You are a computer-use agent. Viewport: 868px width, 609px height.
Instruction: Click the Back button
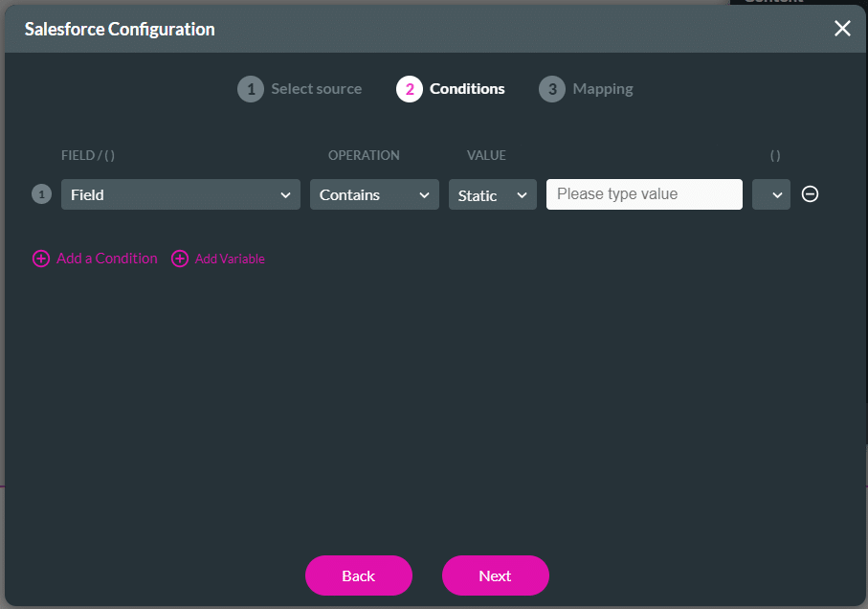point(358,575)
